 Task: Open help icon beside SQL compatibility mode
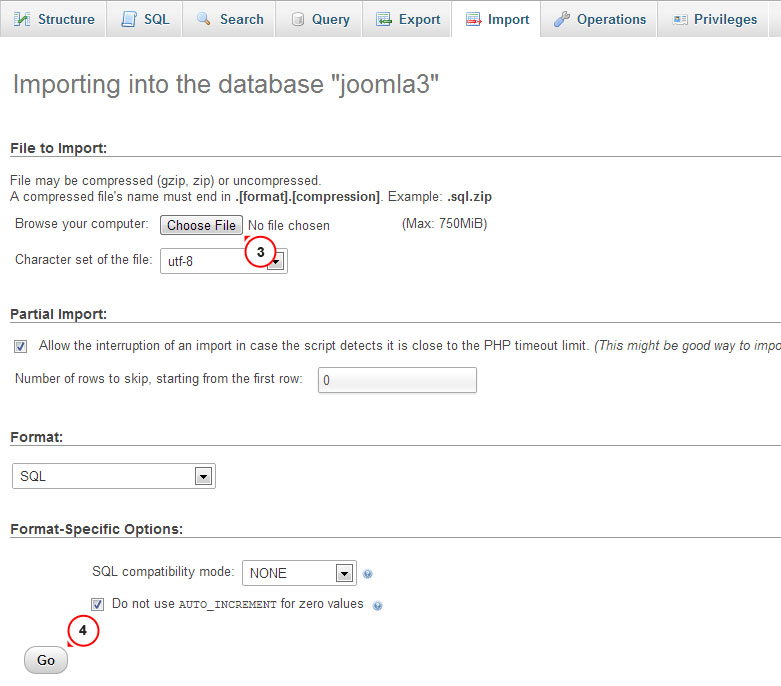coord(368,574)
